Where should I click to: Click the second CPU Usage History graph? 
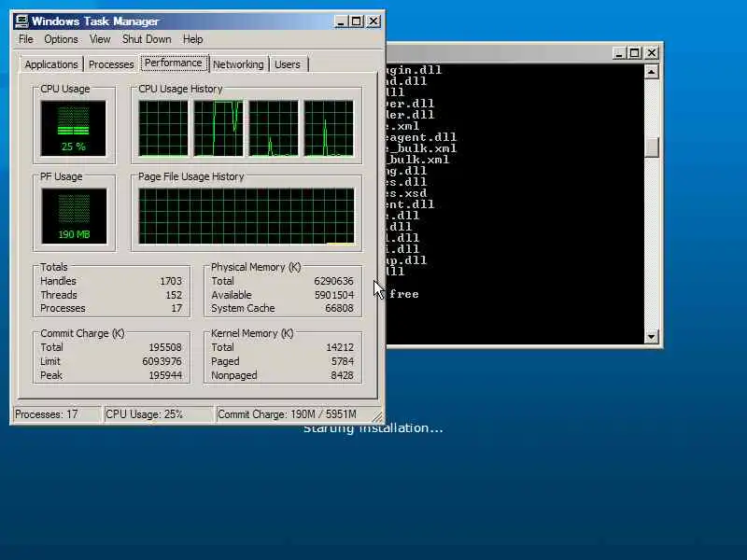(218, 128)
